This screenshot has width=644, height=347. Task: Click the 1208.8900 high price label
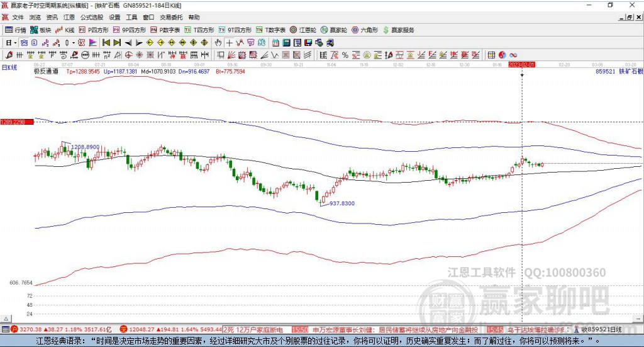coord(86,147)
